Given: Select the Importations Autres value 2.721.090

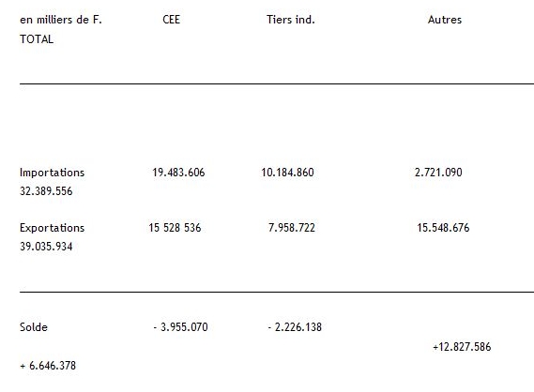Looking at the screenshot, I should 438,173.
